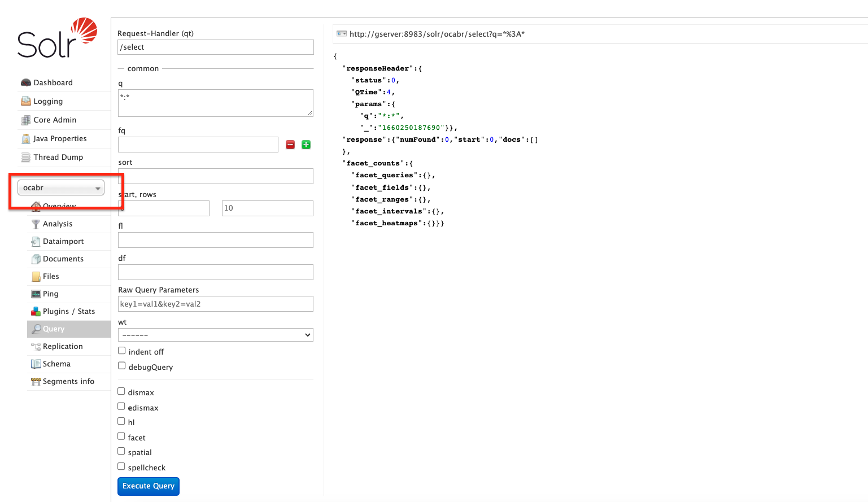Viewport: 868px width, 502px height.
Task: Enable the edismax checkbox
Action: pos(121,407)
